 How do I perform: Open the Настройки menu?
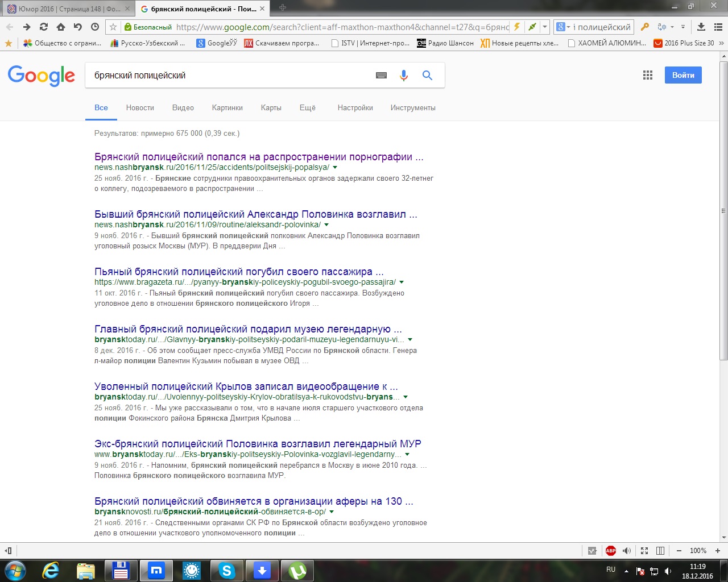tap(355, 108)
